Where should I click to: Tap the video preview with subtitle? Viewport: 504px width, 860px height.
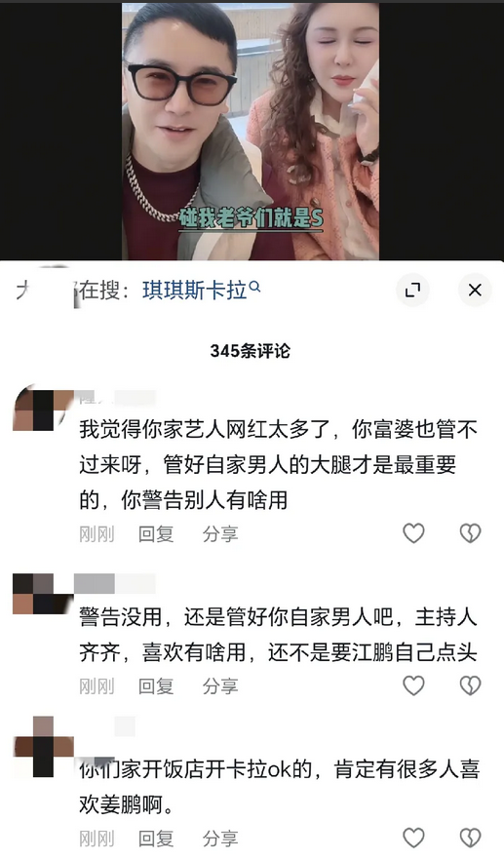pos(251,131)
